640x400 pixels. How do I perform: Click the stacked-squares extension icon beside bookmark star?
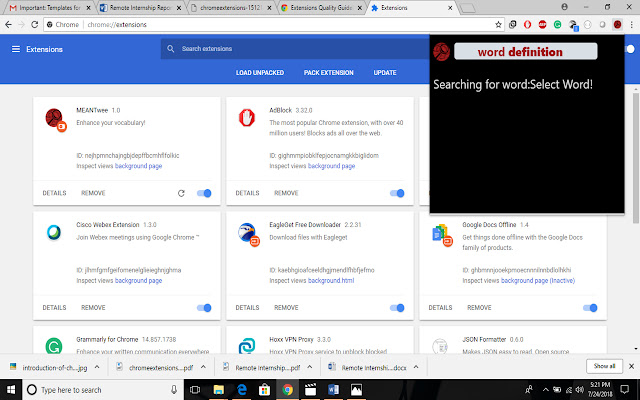(513, 25)
